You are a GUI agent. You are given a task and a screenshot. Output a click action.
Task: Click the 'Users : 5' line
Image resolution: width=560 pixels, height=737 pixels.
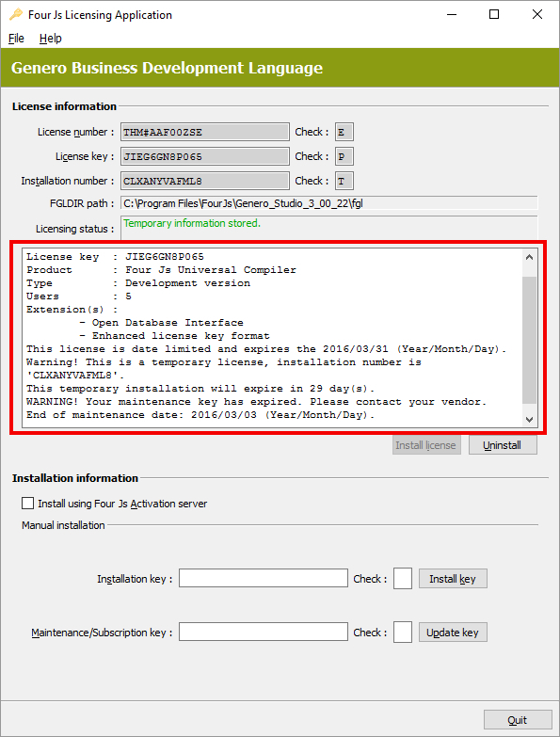(x=79, y=296)
